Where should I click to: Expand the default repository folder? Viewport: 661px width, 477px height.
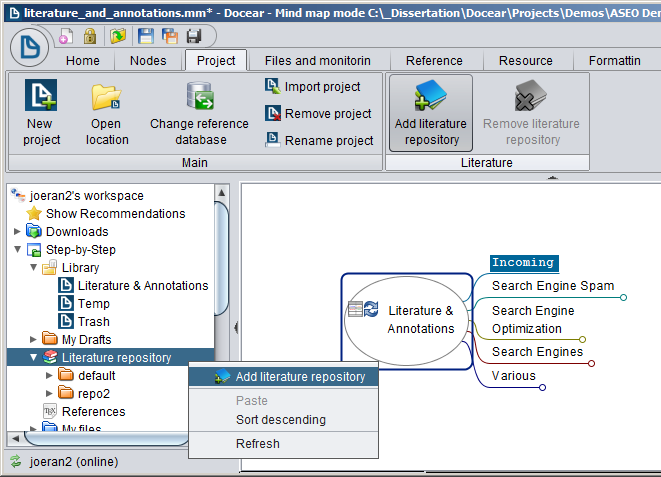point(49,375)
